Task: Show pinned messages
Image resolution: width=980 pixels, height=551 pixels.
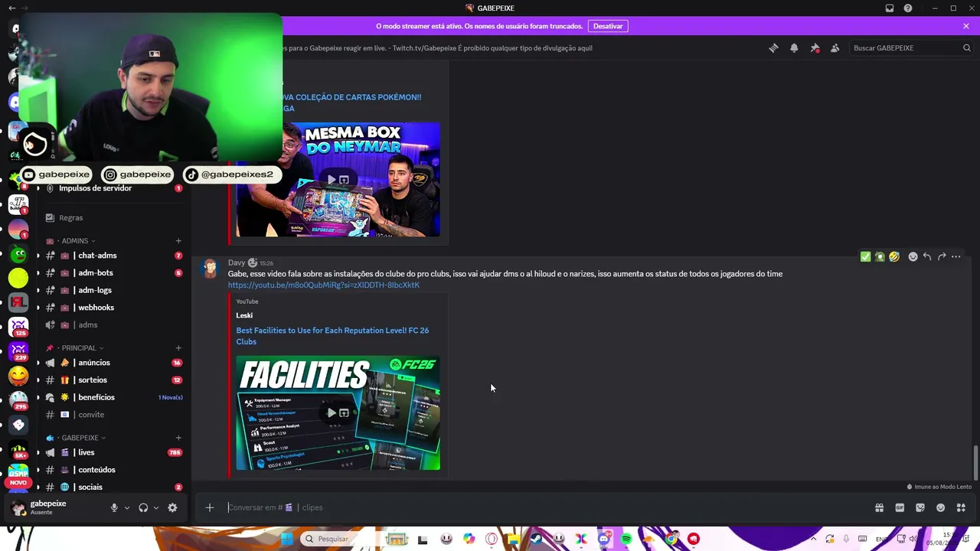Action: (x=815, y=47)
